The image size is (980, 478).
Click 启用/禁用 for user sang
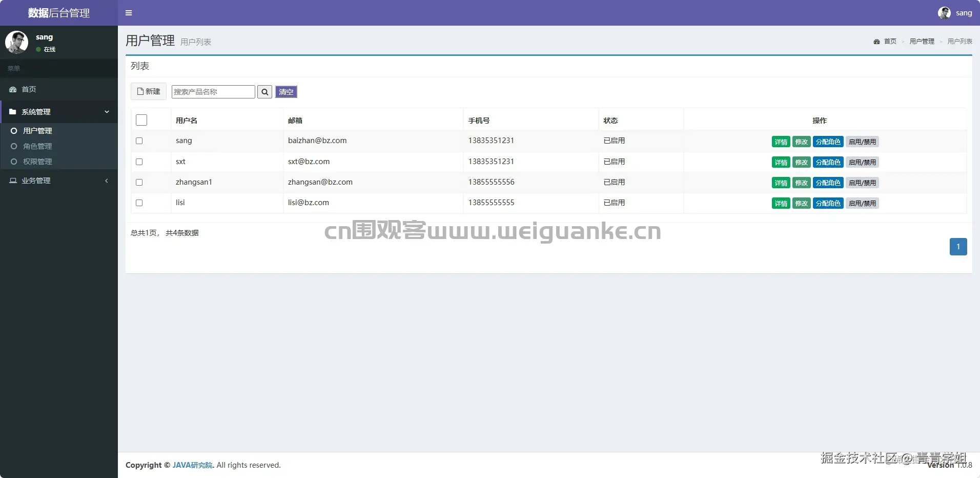coord(862,142)
